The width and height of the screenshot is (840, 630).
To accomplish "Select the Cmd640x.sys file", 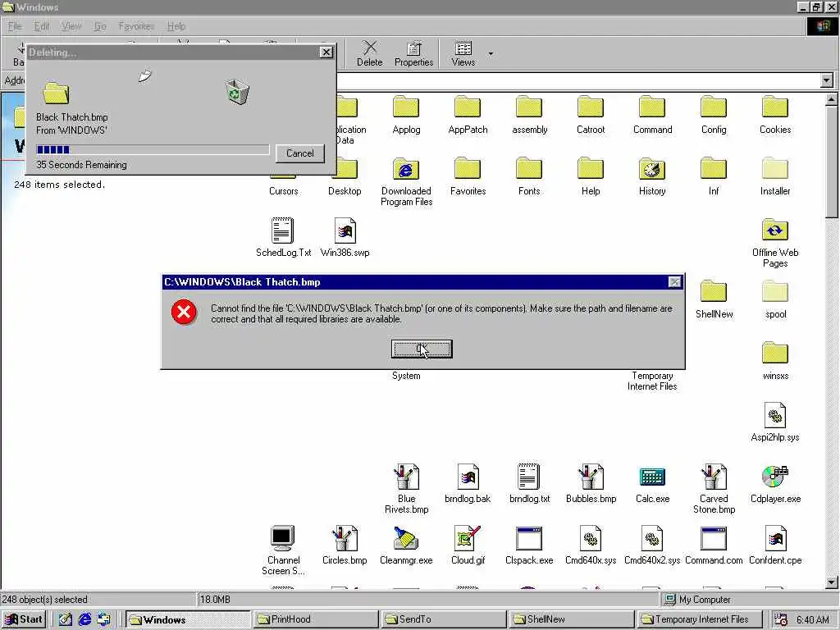I will pos(591,546).
